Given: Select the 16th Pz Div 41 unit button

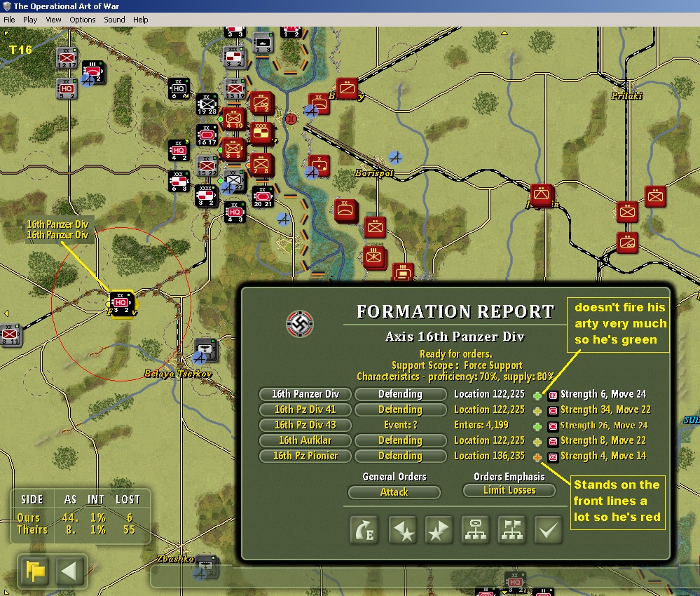Looking at the screenshot, I should (x=306, y=409).
